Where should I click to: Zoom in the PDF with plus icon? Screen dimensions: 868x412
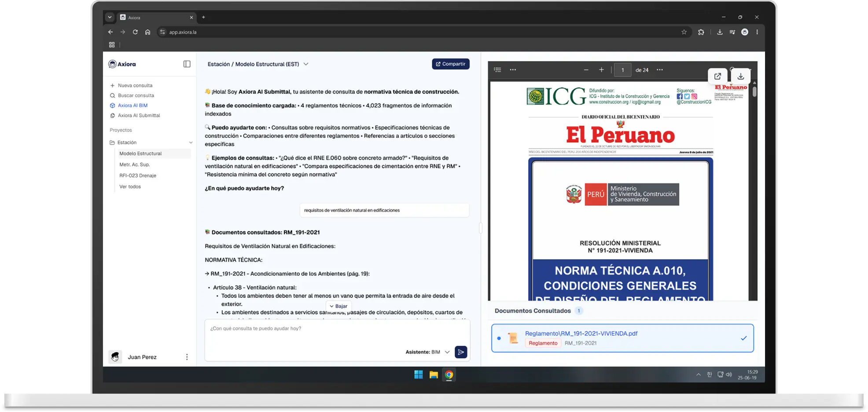pos(601,70)
